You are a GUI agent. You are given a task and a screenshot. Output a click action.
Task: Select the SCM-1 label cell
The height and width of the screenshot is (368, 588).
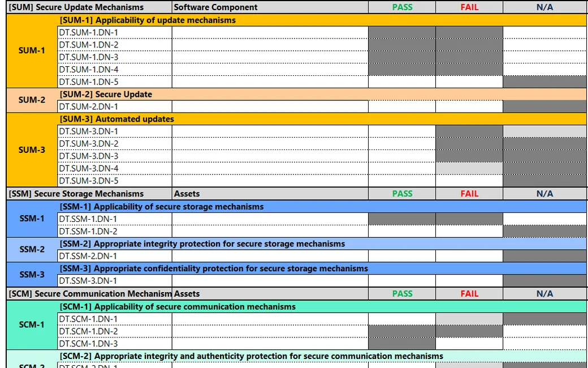click(x=32, y=325)
